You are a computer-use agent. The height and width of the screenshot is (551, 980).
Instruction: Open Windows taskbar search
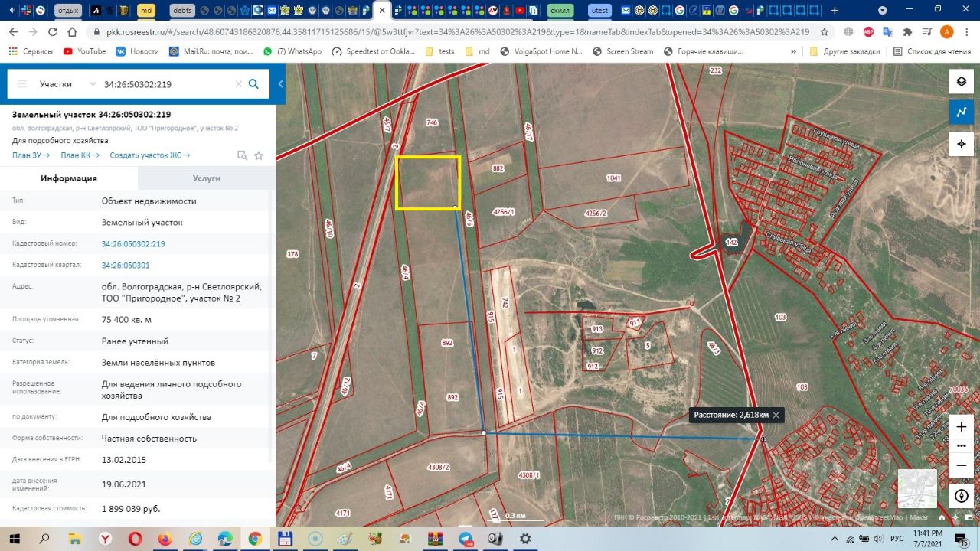43,539
